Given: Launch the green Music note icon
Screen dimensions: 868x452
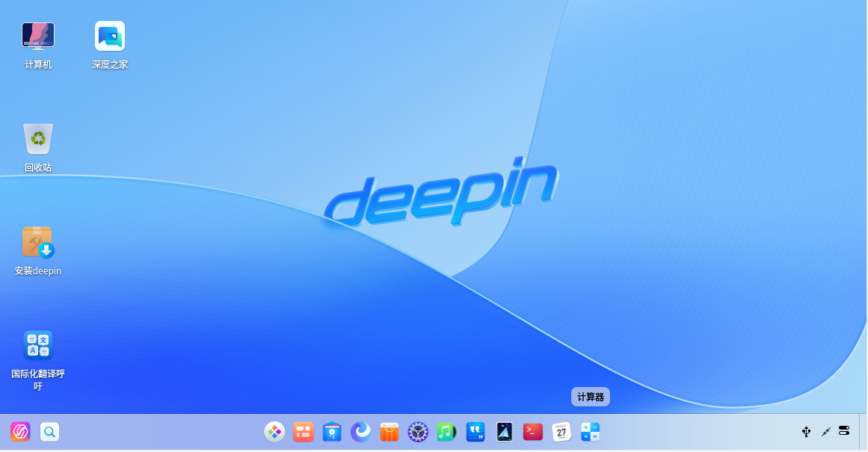Looking at the screenshot, I should 446,432.
